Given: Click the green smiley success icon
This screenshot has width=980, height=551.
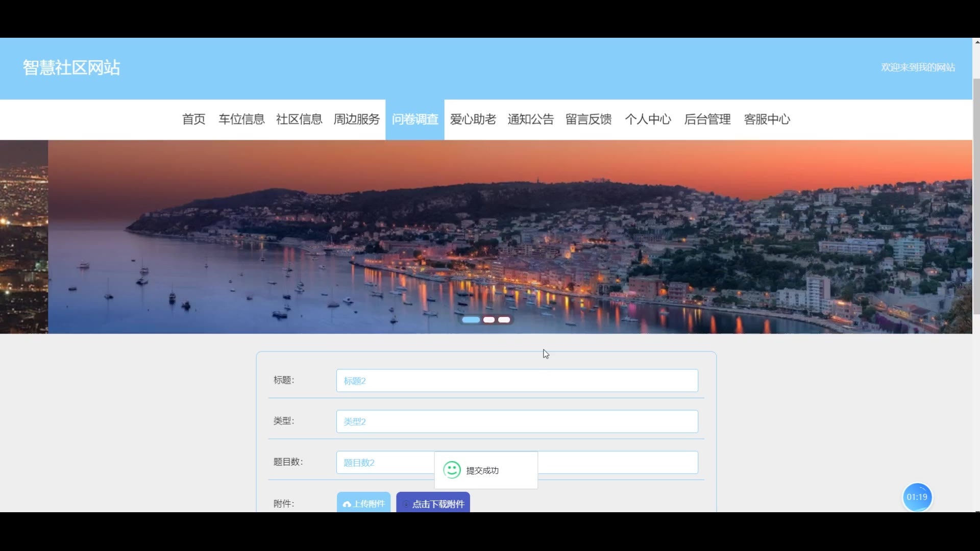Looking at the screenshot, I should pyautogui.click(x=452, y=470).
